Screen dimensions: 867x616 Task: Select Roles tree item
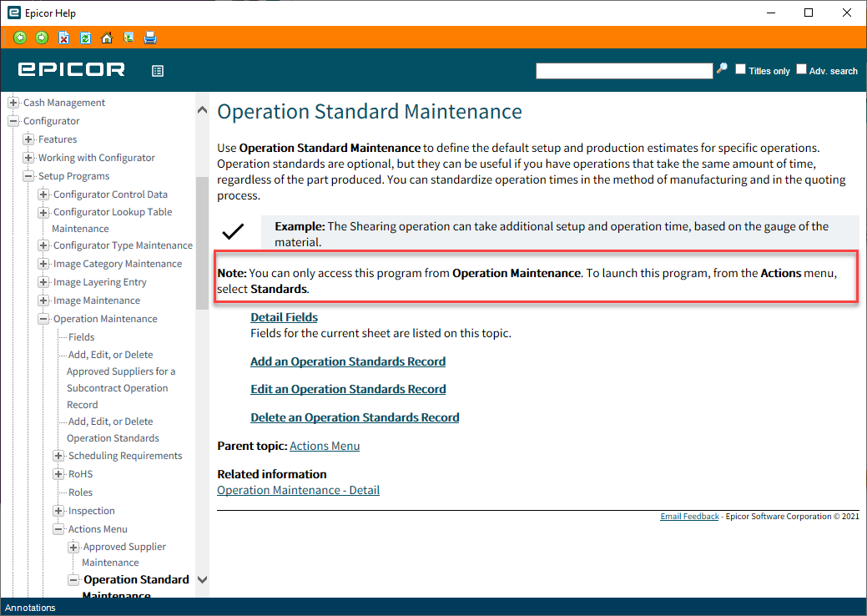coord(80,492)
